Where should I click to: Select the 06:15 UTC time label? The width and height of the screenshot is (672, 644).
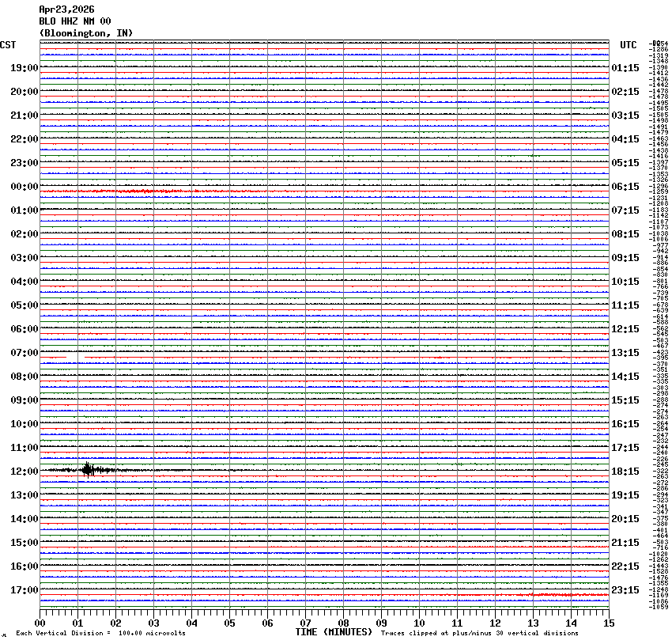(625, 187)
